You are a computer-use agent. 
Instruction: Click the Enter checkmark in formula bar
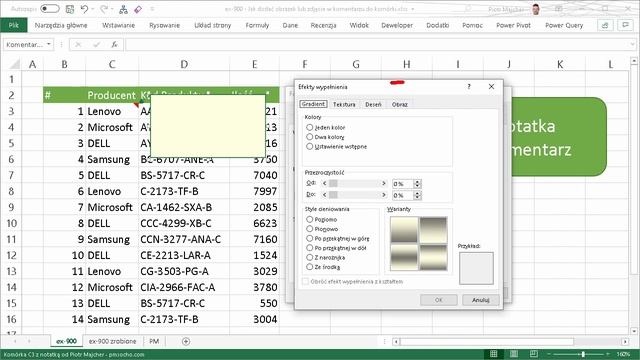pos(96,44)
